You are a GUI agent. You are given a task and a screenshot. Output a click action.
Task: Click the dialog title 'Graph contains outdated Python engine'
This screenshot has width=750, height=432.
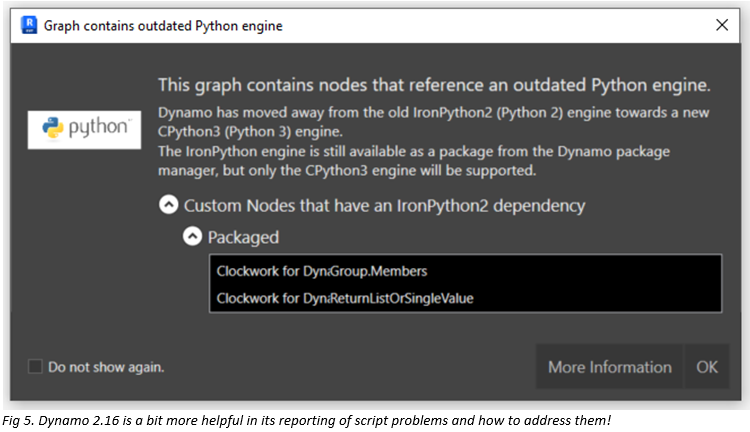(163, 26)
